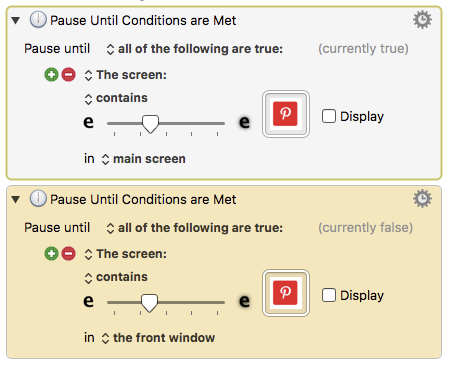
Task: Collapse the first Pause Until Conditions action
Action: click(x=15, y=21)
